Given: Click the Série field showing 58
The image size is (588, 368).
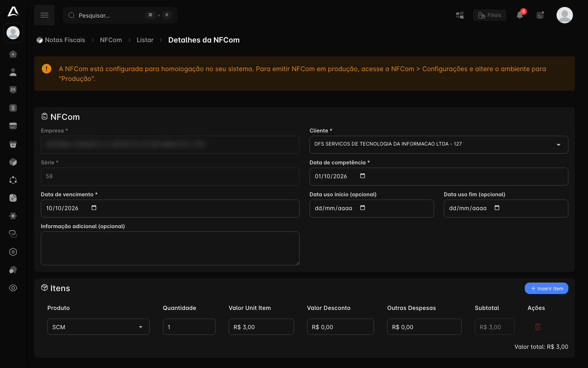Looking at the screenshot, I should pos(170,177).
